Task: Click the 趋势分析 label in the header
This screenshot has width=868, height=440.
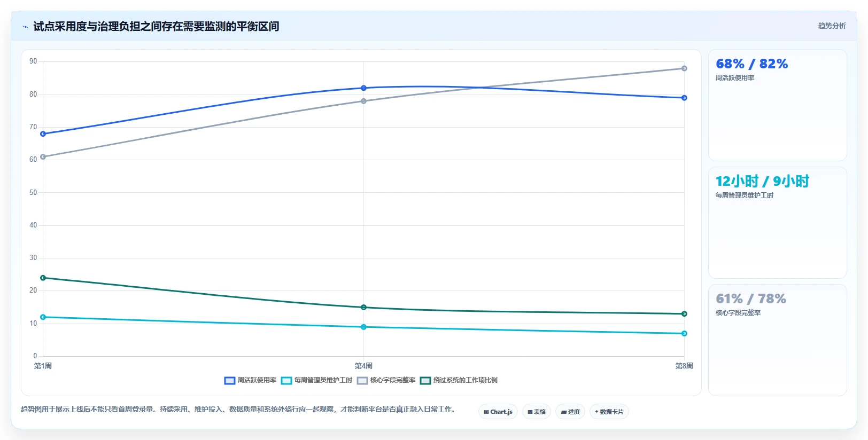Action: (x=832, y=26)
